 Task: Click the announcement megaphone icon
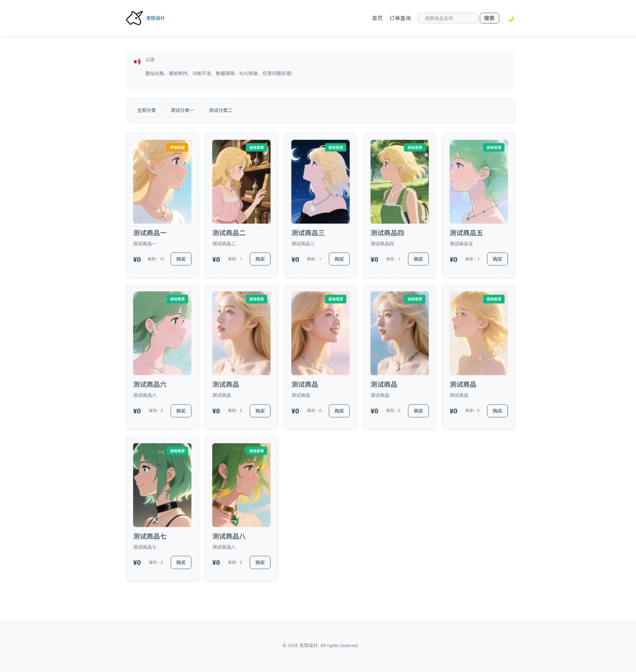tap(137, 62)
